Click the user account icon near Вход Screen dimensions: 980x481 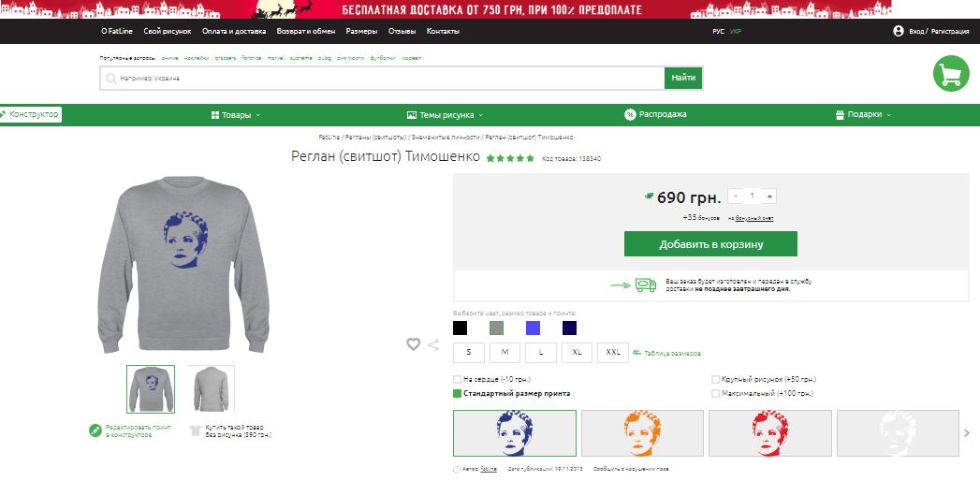pos(899,31)
